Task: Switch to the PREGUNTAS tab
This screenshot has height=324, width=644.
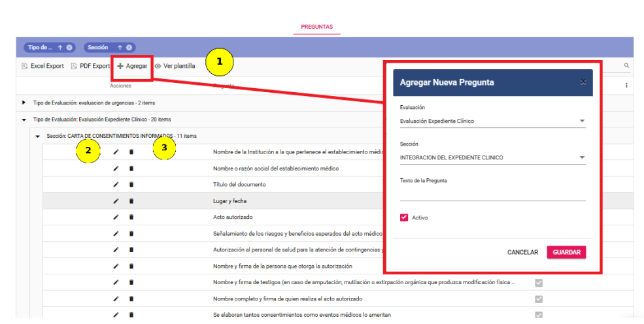Action: (316, 27)
